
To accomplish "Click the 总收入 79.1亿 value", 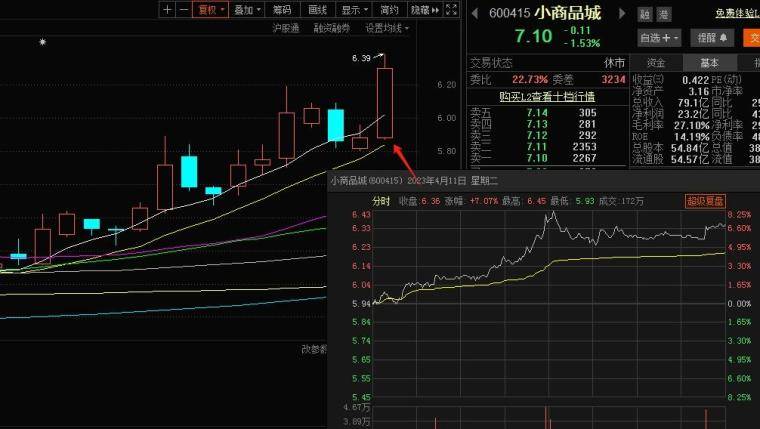I will click(x=693, y=102).
